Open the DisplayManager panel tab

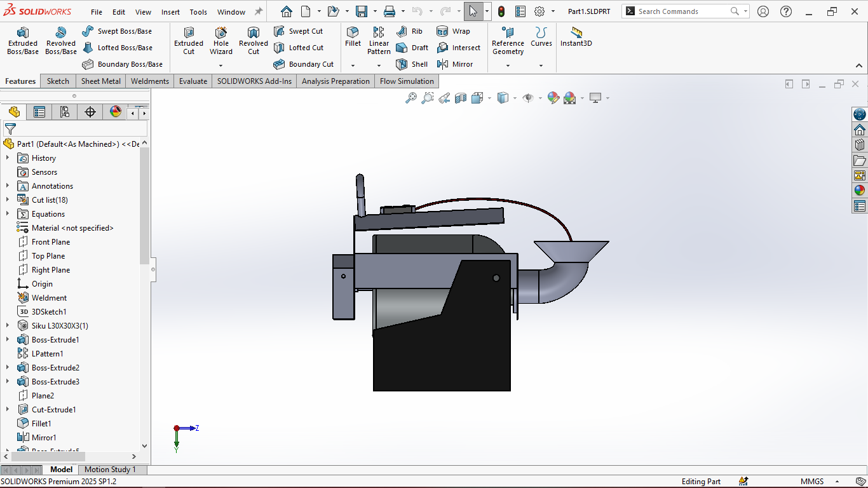(116, 112)
